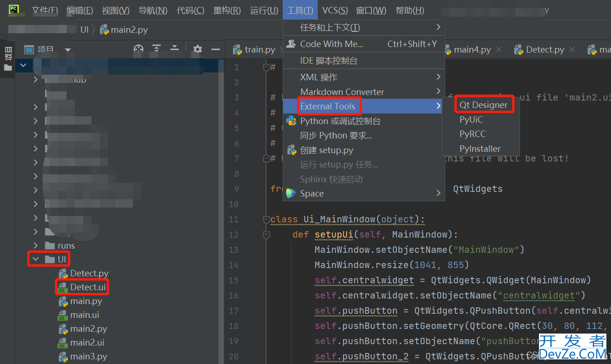Open the Markdown Converter submenu
611x364 pixels.
(x=364, y=92)
